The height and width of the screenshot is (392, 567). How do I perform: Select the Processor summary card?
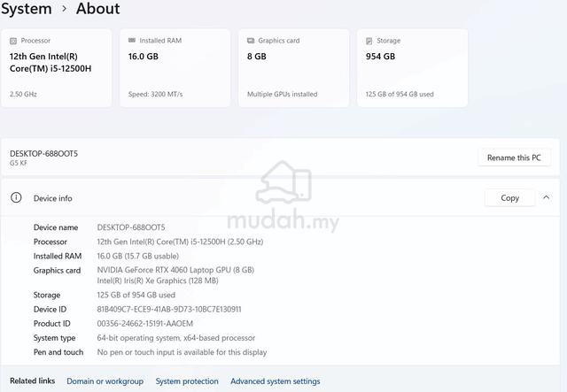(x=57, y=68)
